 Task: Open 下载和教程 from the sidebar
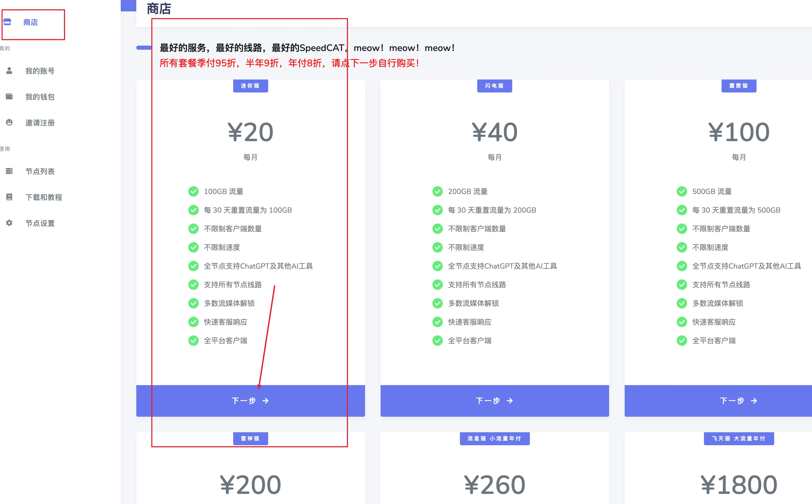tap(44, 197)
